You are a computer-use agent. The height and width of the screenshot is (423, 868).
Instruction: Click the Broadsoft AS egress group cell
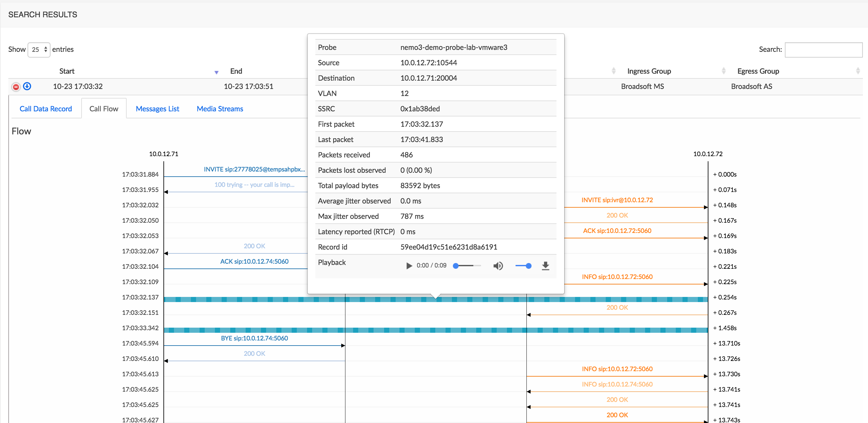pyautogui.click(x=751, y=86)
